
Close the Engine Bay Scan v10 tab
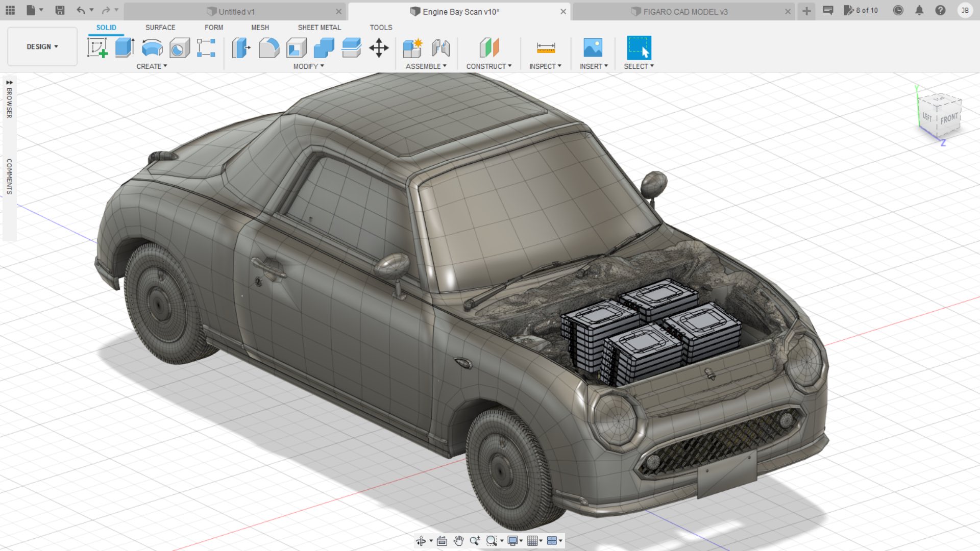click(563, 11)
